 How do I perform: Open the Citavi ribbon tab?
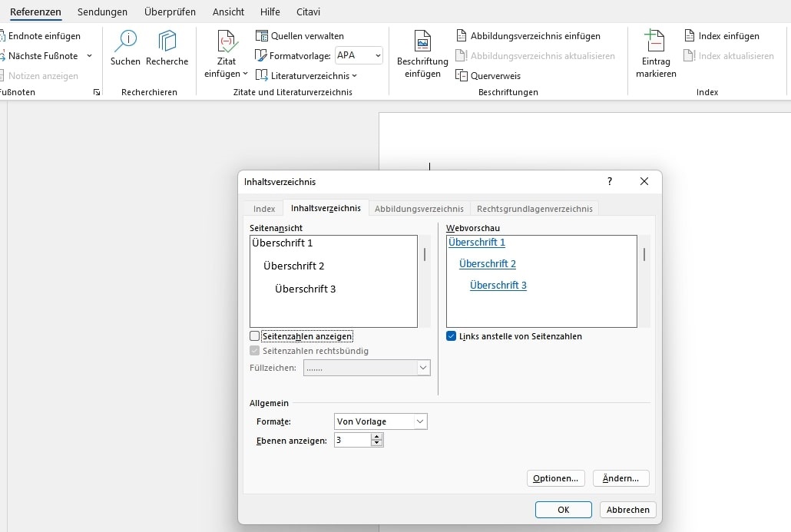click(x=308, y=12)
